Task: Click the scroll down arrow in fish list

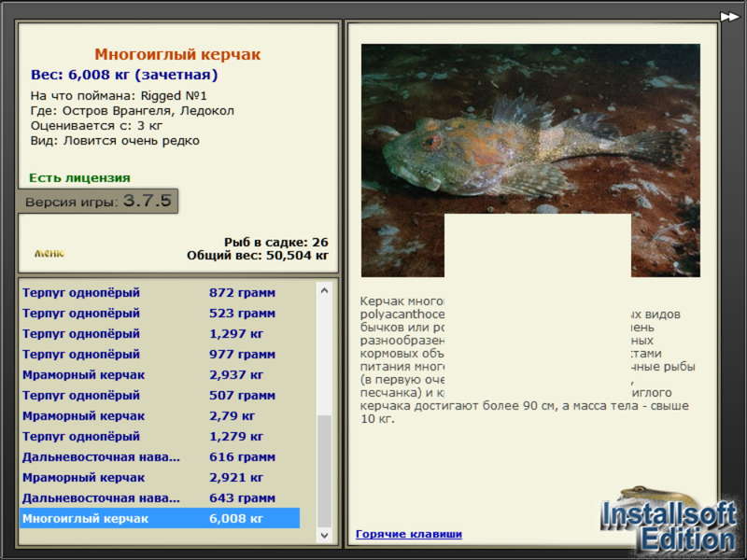Action: tap(324, 535)
